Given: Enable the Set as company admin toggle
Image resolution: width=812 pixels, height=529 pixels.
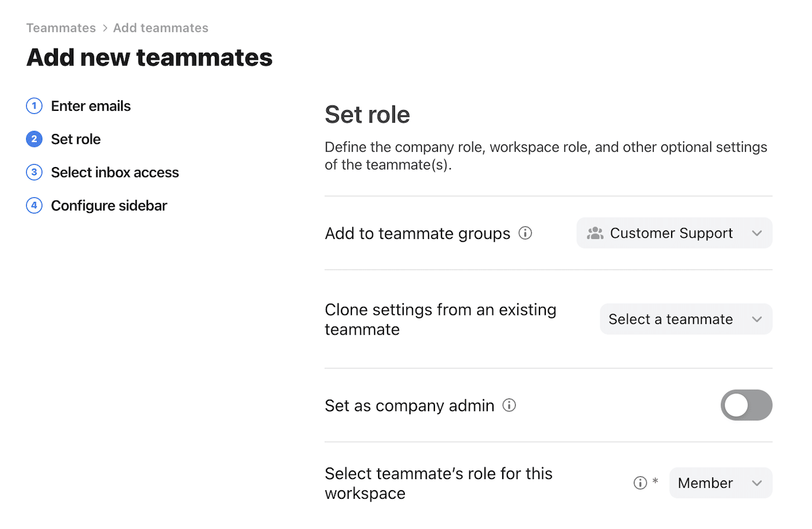Looking at the screenshot, I should [746, 405].
